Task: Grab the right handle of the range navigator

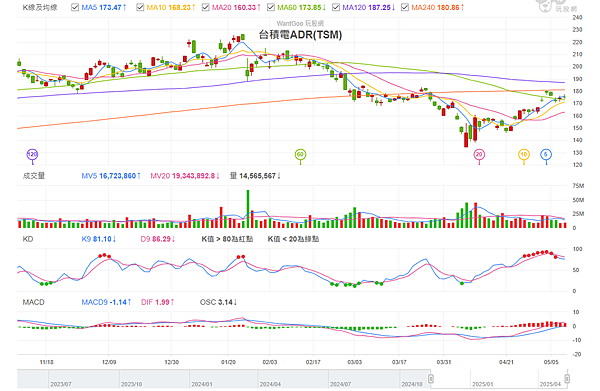Action: [567, 379]
